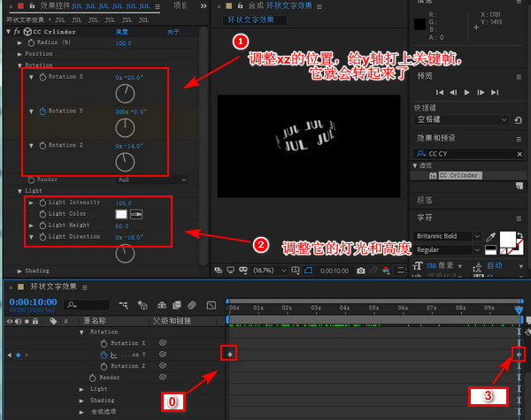Switch to the 环状文字效果 composition tab

pyautogui.click(x=250, y=20)
